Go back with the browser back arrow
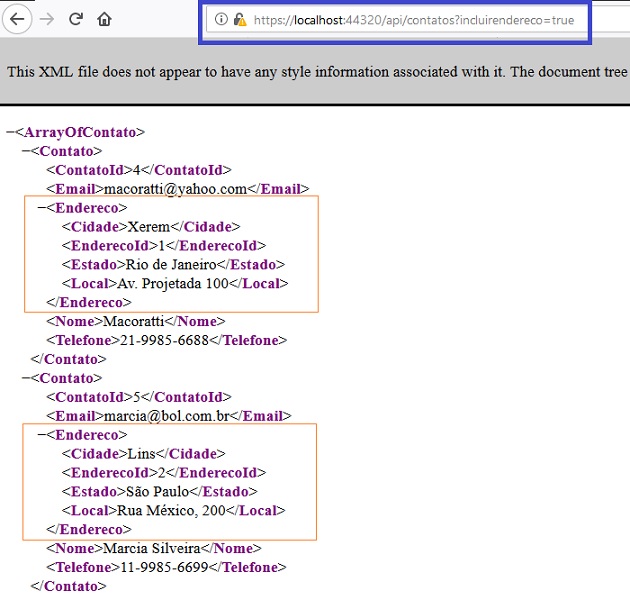 17,19
